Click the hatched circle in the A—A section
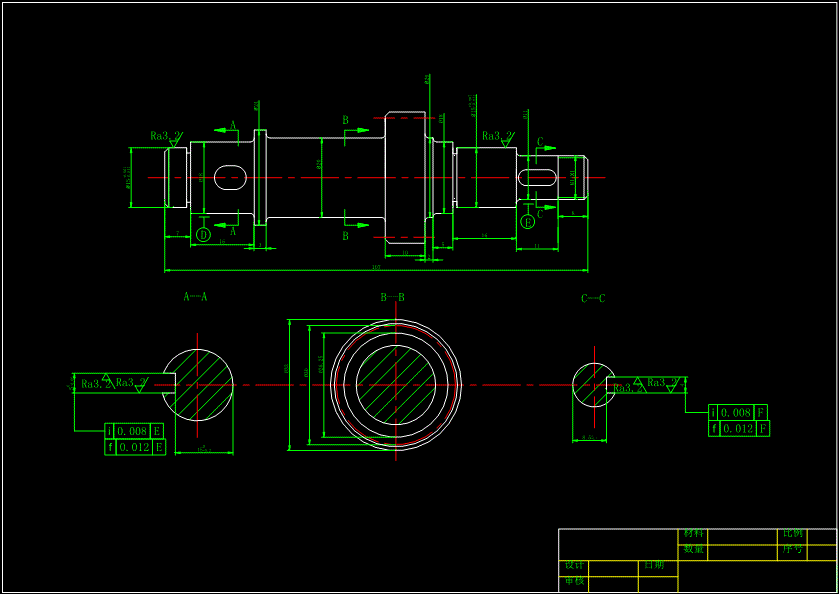 (x=197, y=385)
